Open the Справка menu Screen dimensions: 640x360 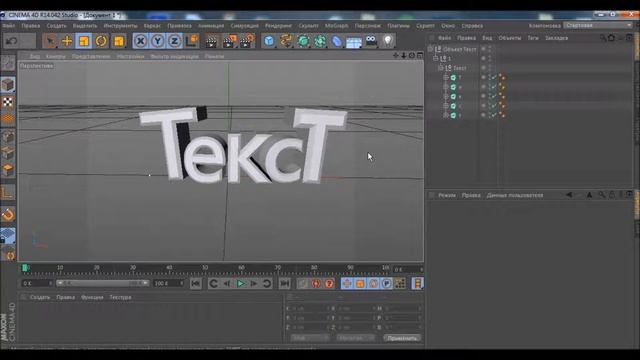tap(472, 26)
